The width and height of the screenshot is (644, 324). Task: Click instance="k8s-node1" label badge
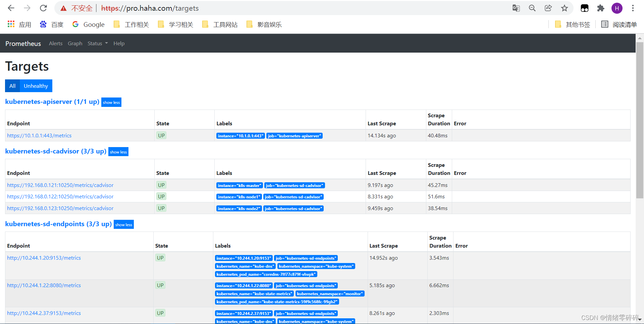coord(239,197)
